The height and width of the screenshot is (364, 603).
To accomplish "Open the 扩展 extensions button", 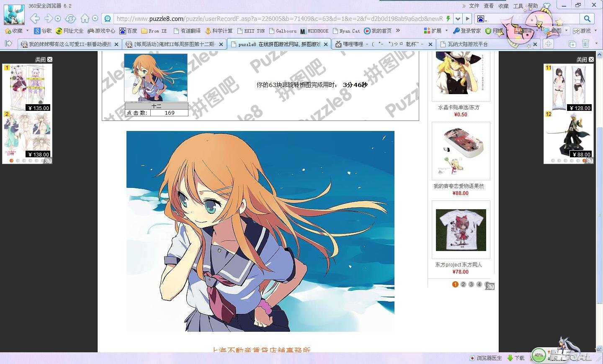I will (x=433, y=31).
